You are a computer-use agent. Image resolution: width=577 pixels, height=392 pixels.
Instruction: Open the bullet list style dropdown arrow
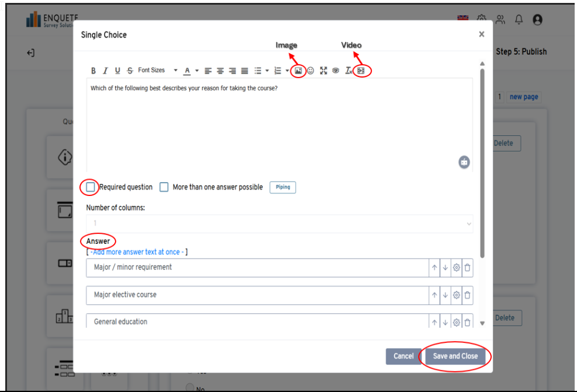click(267, 71)
